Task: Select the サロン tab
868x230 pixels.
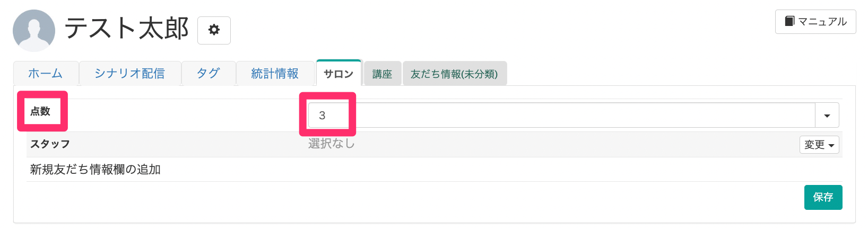Action: pos(338,74)
